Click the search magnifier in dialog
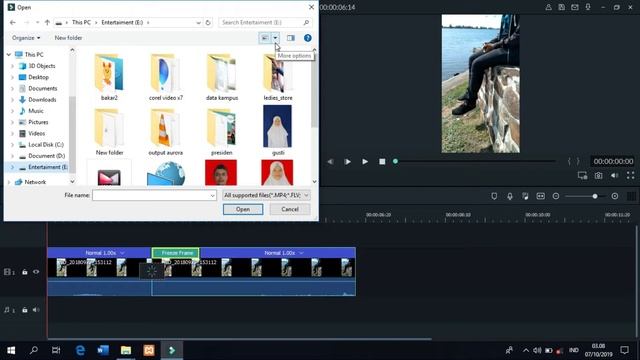Viewport: 640px width, 360px height. (306, 22)
